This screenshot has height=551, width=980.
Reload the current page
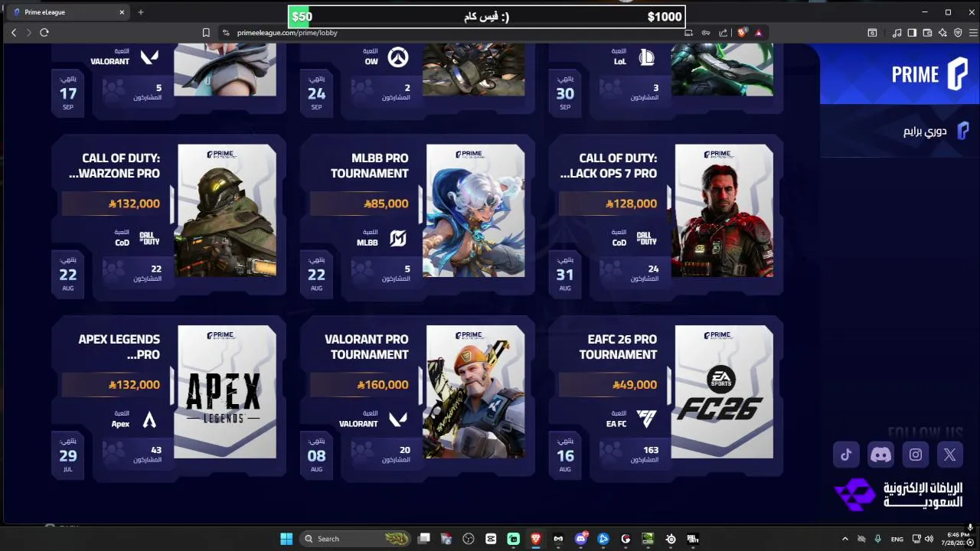pos(44,32)
